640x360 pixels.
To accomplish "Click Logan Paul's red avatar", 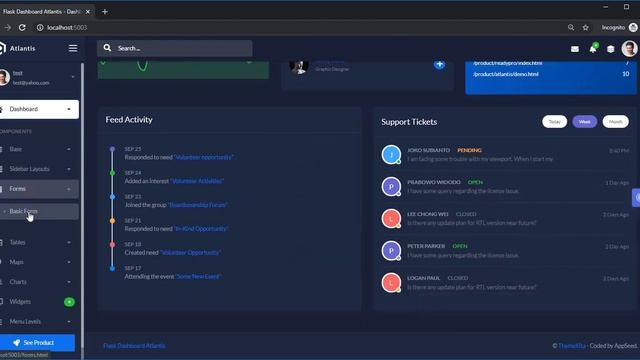I will [391, 282].
